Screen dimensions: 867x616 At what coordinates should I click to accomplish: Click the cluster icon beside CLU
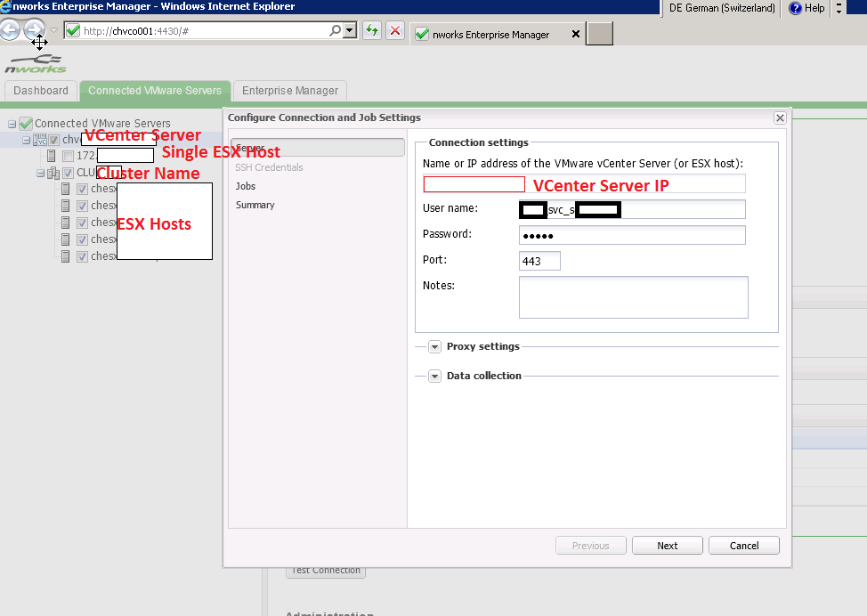tap(53, 173)
